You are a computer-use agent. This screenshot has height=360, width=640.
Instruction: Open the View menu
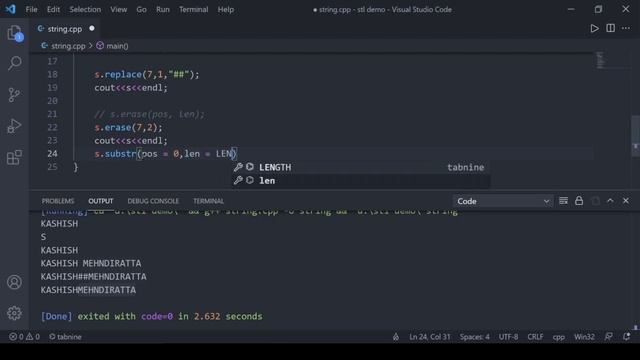[x=118, y=9]
